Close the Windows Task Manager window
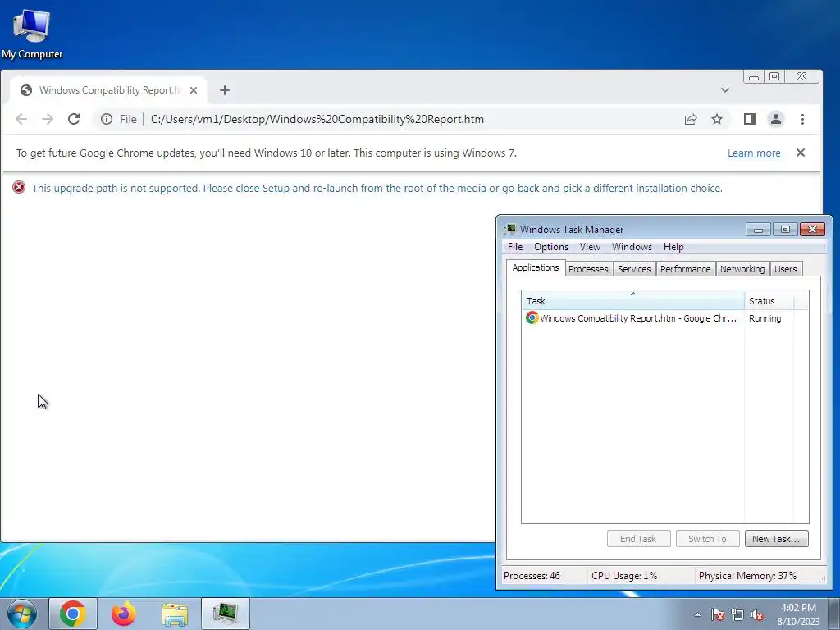Viewport: 840px width, 630px height. [x=813, y=230]
